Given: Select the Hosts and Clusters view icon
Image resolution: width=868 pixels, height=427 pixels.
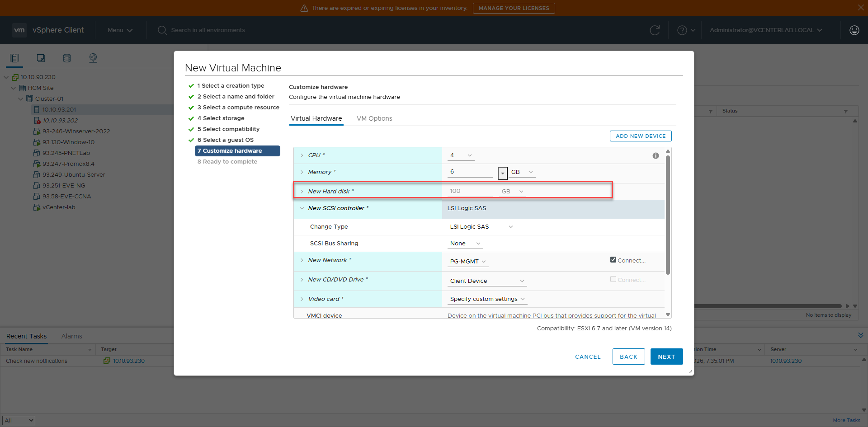Looking at the screenshot, I should point(14,58).
